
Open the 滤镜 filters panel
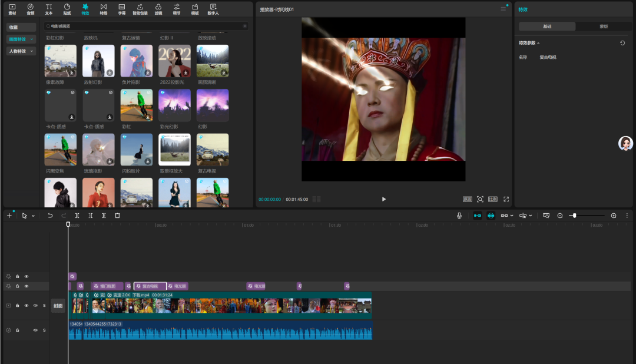(158, 9)
